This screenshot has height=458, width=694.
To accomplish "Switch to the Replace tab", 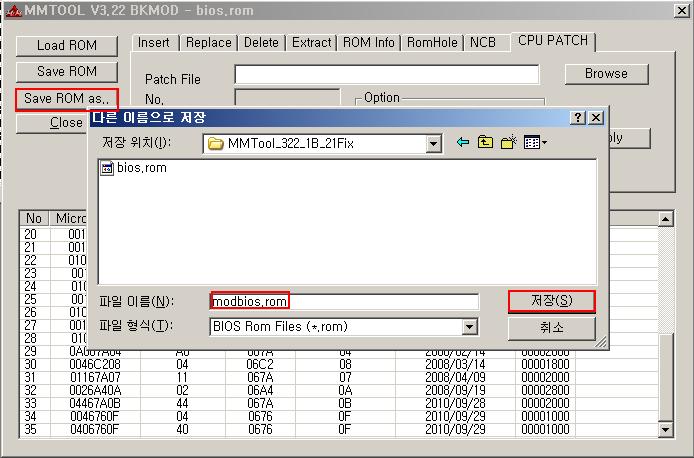I will [x=208, y=42].
